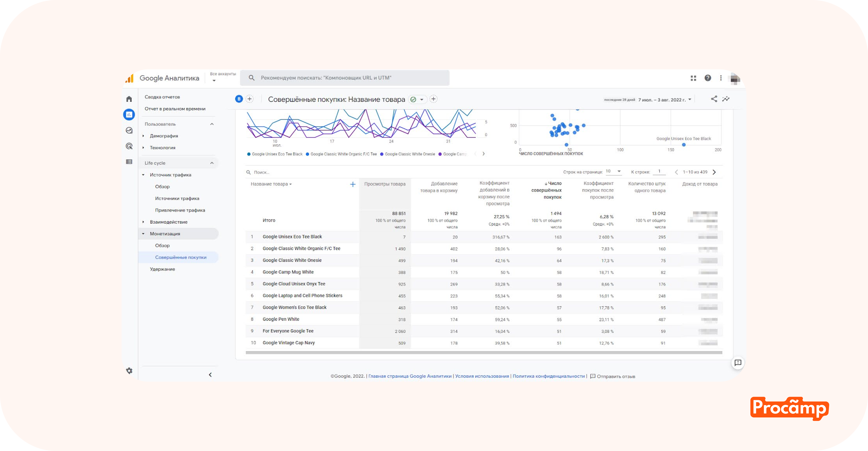The image size is (868, 451).
Task: Open the feedback bubble icon at bottom right
Action: point(738,363)
